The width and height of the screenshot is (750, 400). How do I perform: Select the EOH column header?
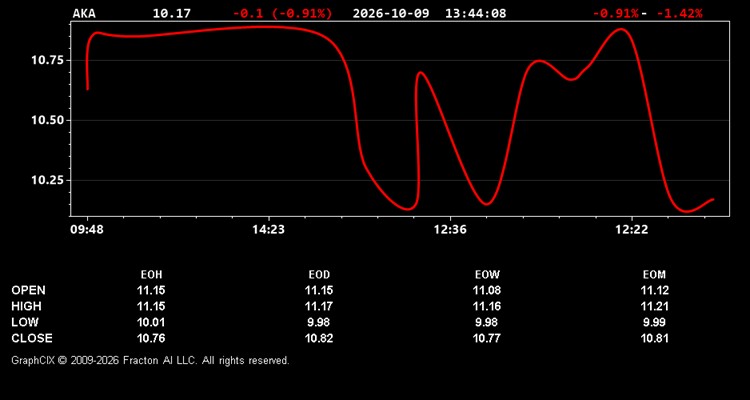coord(151,275)
